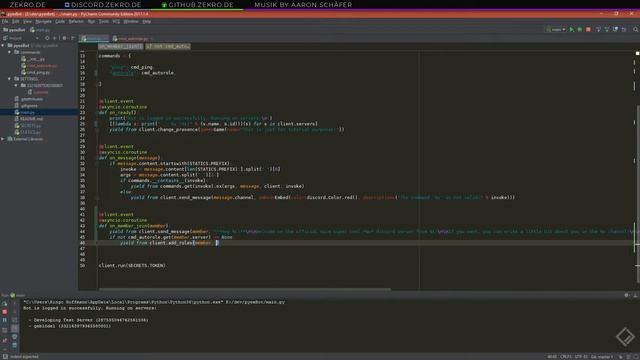Click the locate-file target icon in Project panel
The image size is (640, 360).
pos(47,38)
